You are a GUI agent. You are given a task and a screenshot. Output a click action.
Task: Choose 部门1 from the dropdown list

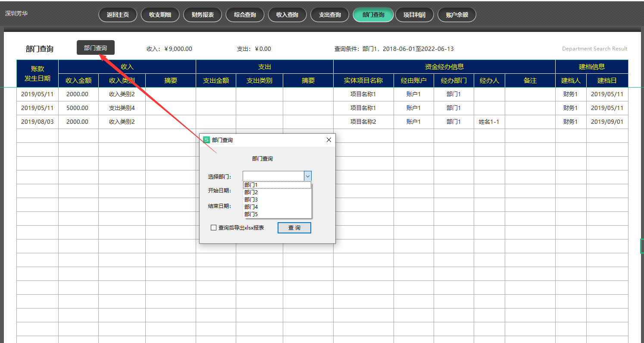click(277, 185)
